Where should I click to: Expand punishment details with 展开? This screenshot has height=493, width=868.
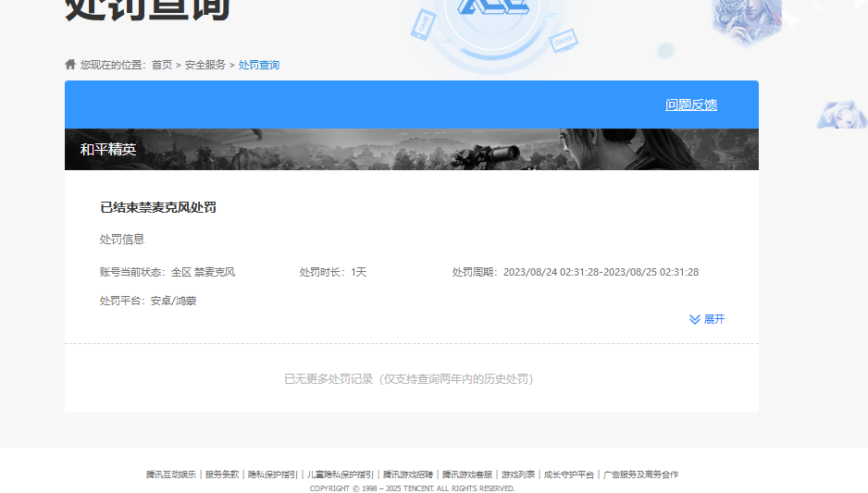(713, 319)
